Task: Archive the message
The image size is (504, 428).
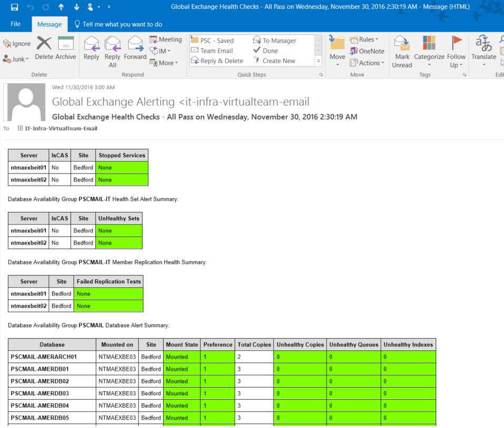Action: point(66,48)
